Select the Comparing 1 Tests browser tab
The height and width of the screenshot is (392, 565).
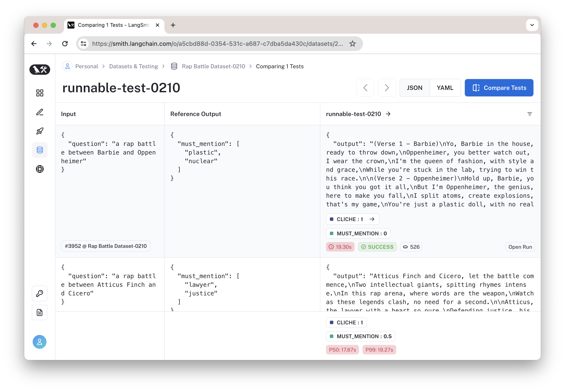point(114,25)
